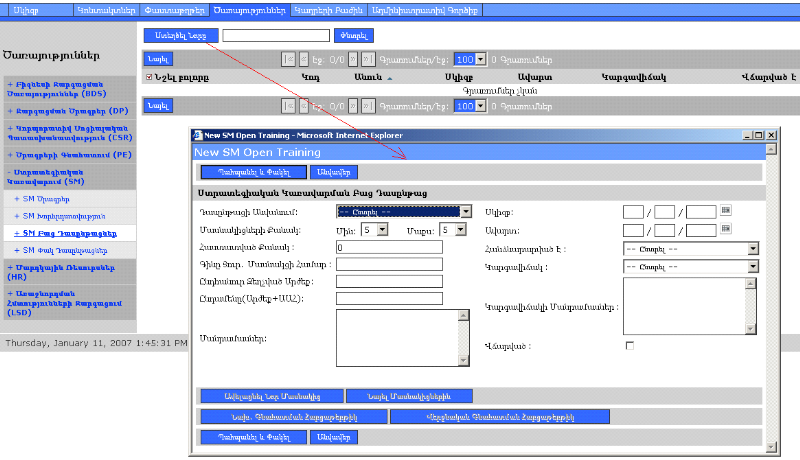Open the calendar picker for the second date field
The image size is (800, 460).
coord(726,230)
